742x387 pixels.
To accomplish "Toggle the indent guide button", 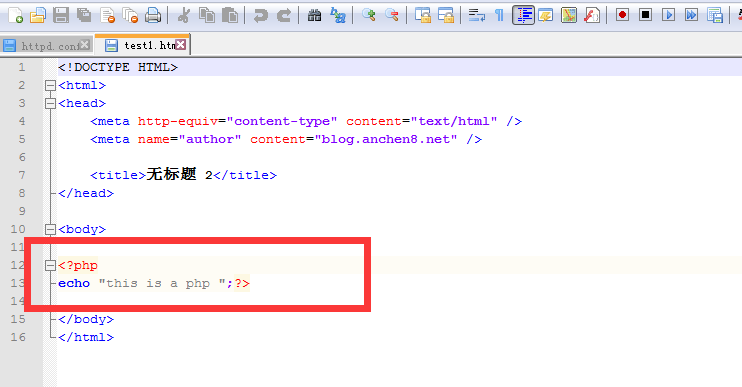I will 523,16.
